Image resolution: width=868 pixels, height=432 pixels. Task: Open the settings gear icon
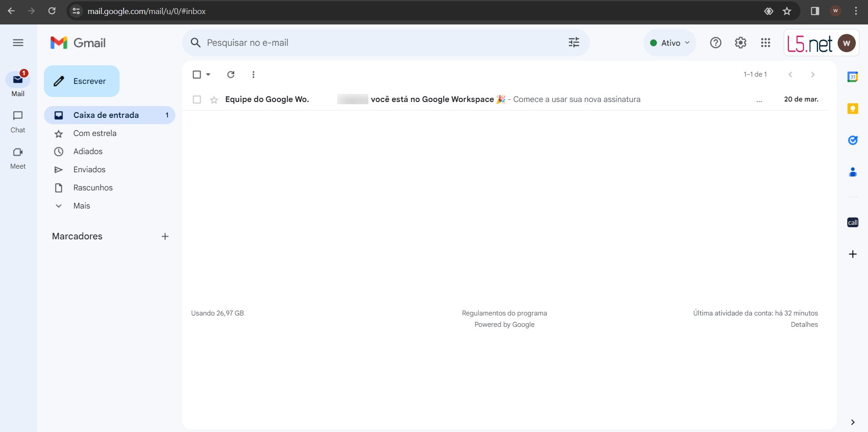pyautogui.click(x=740, y=43)
